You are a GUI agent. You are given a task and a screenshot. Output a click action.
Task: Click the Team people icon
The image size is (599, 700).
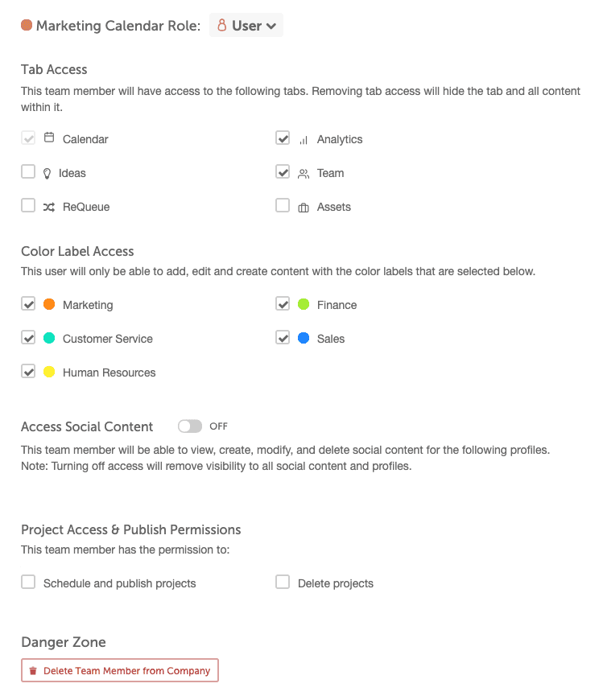(304, 173)
